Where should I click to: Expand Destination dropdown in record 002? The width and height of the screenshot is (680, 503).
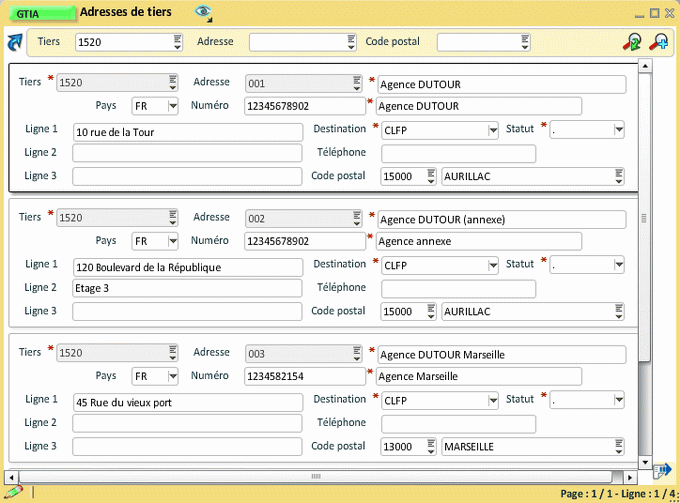(493, 265)
